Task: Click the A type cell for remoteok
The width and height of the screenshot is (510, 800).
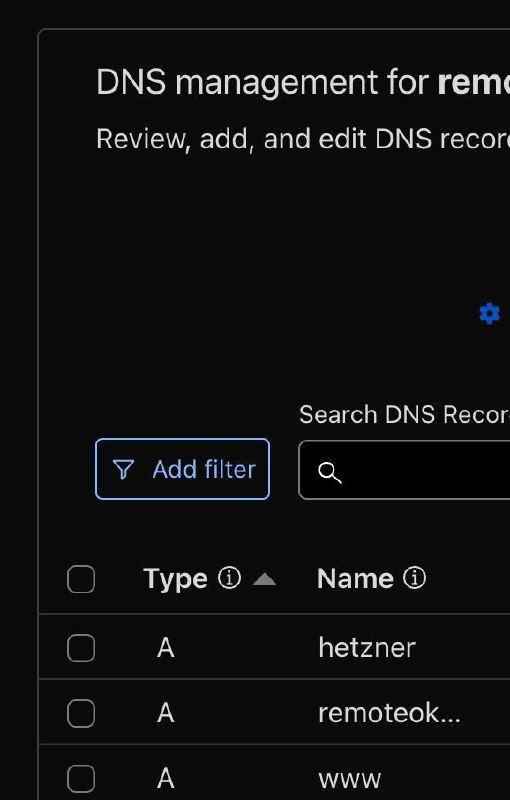Action: (166, 713)
